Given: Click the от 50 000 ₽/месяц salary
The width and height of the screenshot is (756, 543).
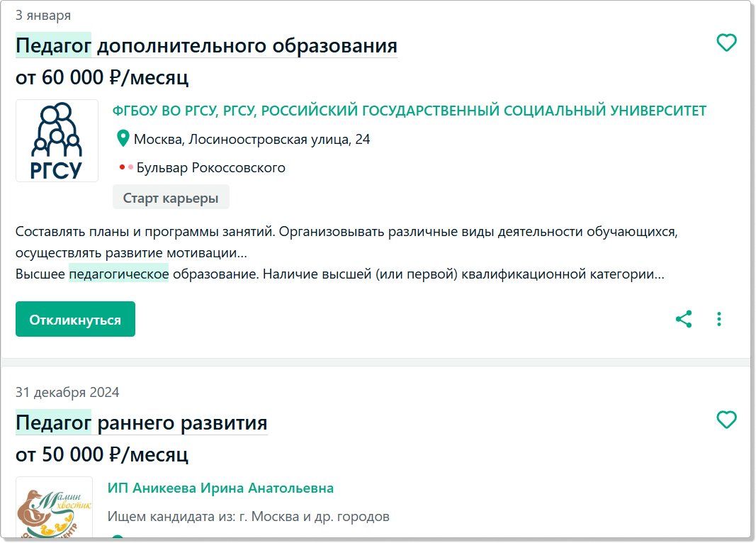Looking at the screenshot, I should pos(102,455).
